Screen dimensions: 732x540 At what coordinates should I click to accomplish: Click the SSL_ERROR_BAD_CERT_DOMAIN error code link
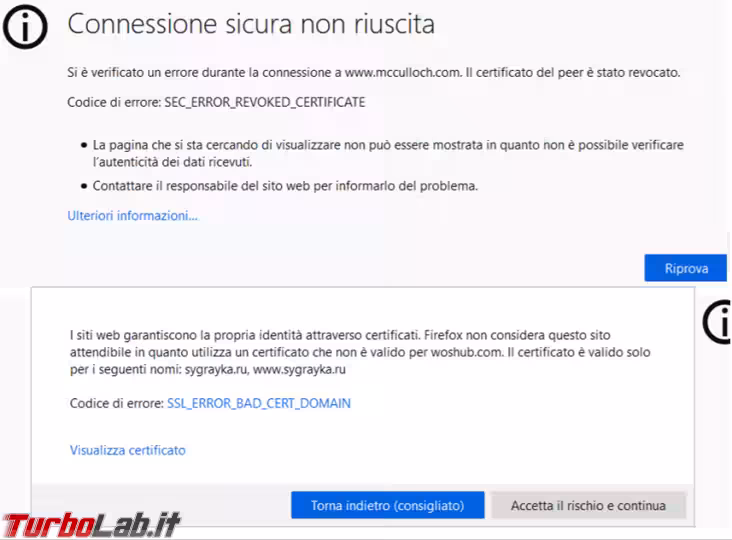(x=259, y=403)
